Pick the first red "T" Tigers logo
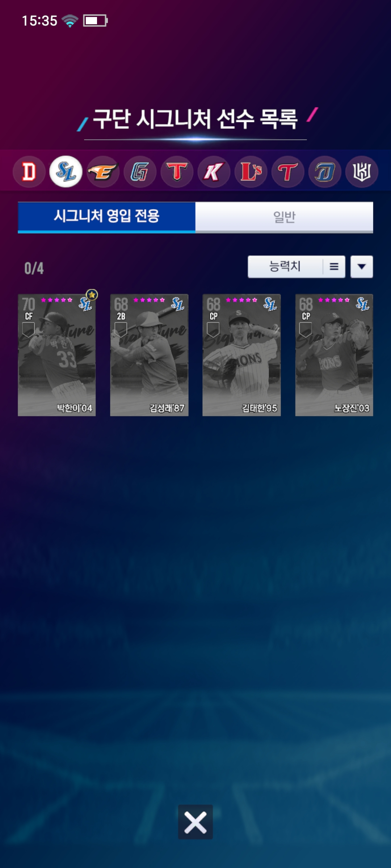Viewport: 391px width, 868px height. (x=177, y=171)
